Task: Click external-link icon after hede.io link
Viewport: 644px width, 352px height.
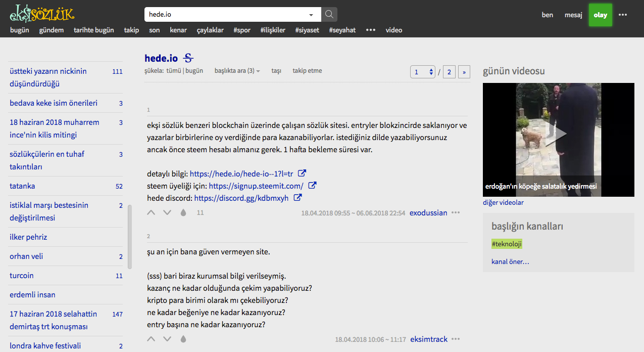Action: pyautogui.click(x=302, y=173)
